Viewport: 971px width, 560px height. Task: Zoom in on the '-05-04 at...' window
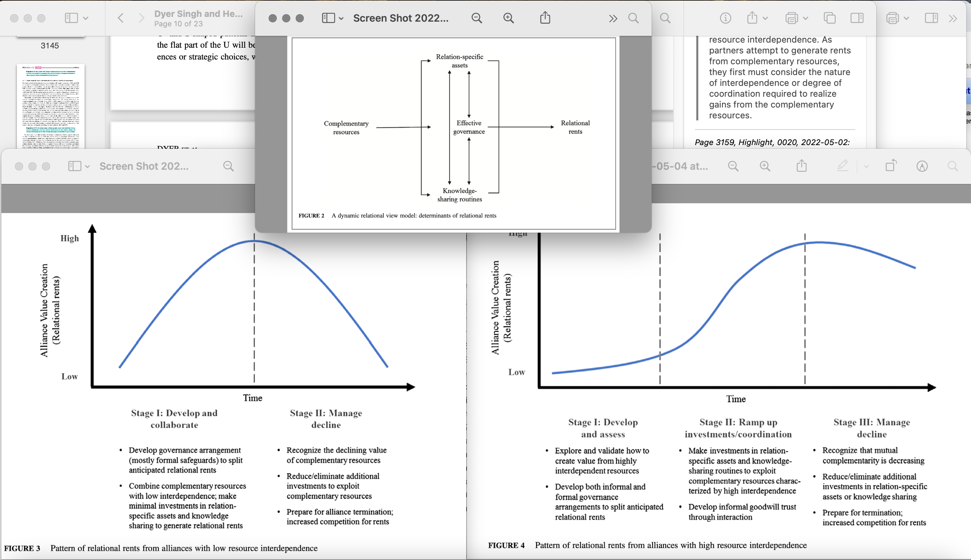765,166
